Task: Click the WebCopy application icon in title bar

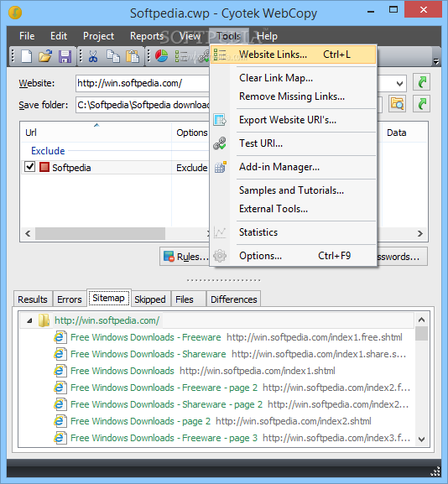Action: pyautogui.click(x=15, y=13)
